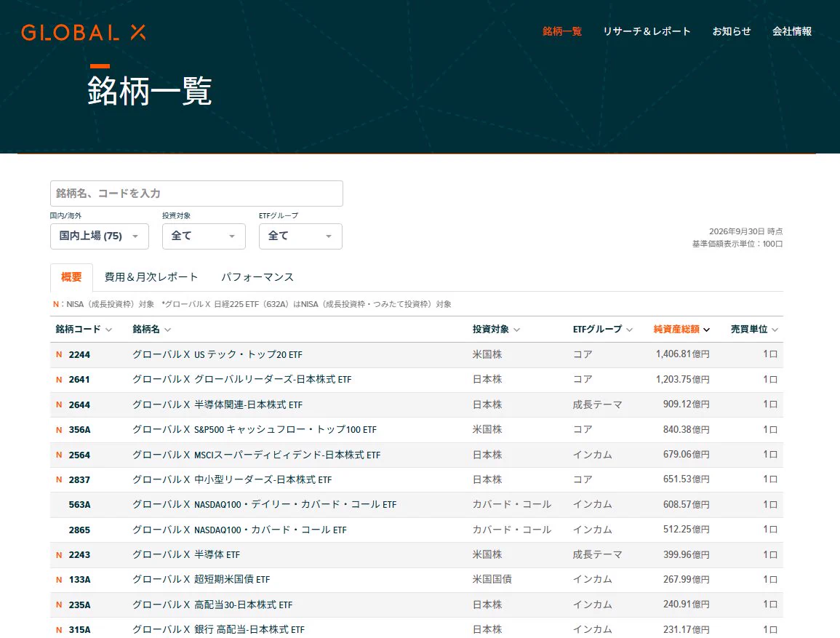Open グローバルX 半導体 ETF row 2243

186,554
